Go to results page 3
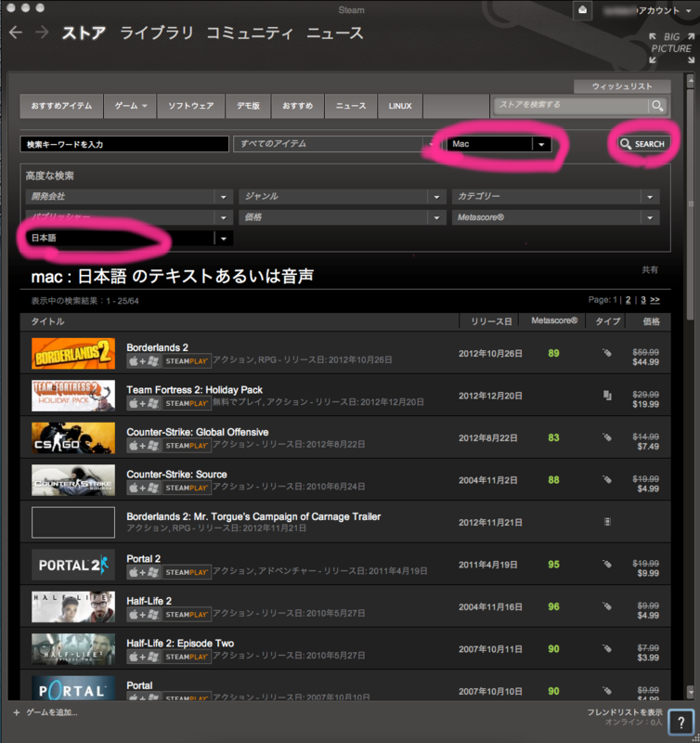 tap(643, 300)
